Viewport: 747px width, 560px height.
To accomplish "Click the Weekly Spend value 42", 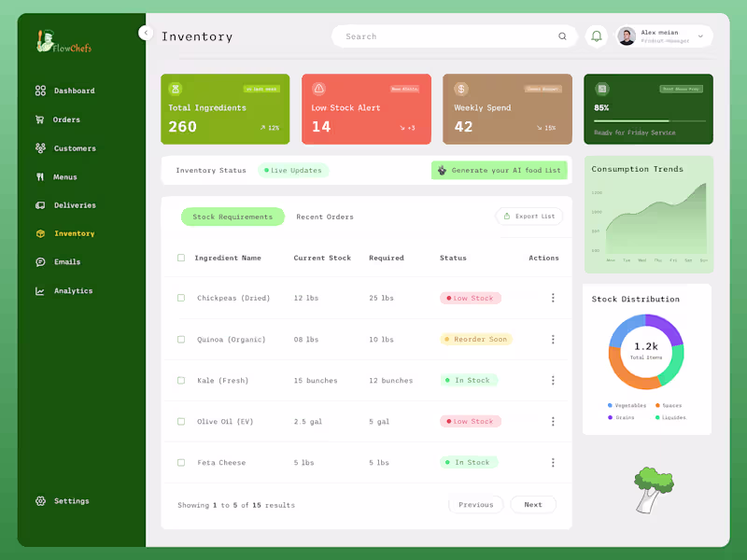I will [463, 127].
